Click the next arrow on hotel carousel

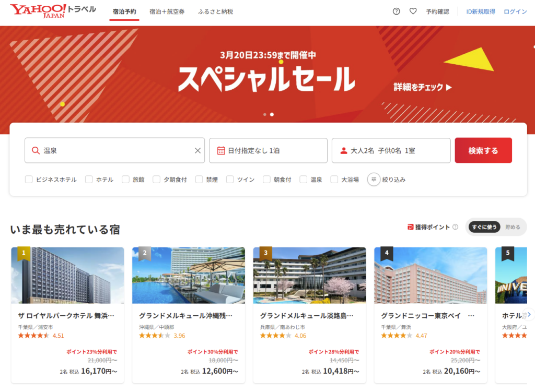(529, 315)
